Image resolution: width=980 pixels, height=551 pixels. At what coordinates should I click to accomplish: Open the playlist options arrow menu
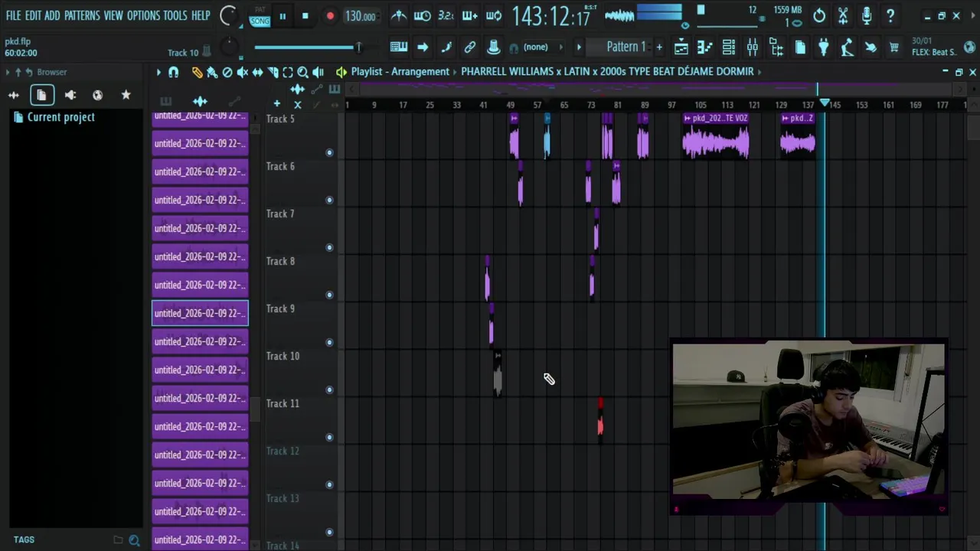(158, 72)
